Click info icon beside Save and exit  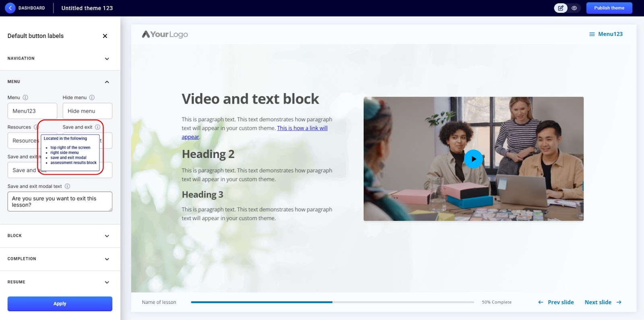coord(97,127)
